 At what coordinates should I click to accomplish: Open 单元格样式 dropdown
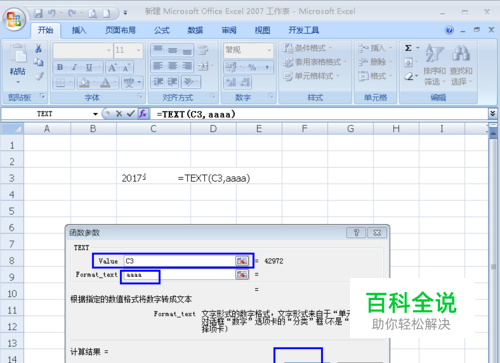[311, 76]
